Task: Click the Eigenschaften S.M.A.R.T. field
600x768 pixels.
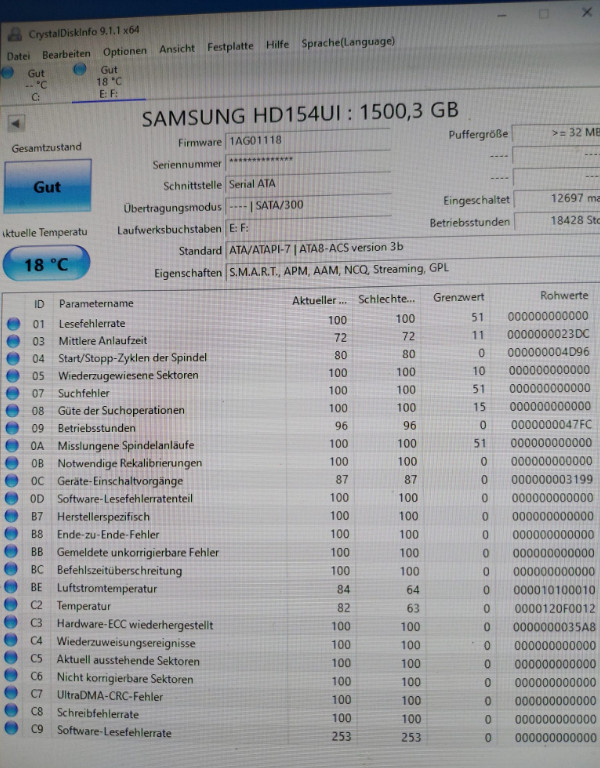Action: point(412,270)
